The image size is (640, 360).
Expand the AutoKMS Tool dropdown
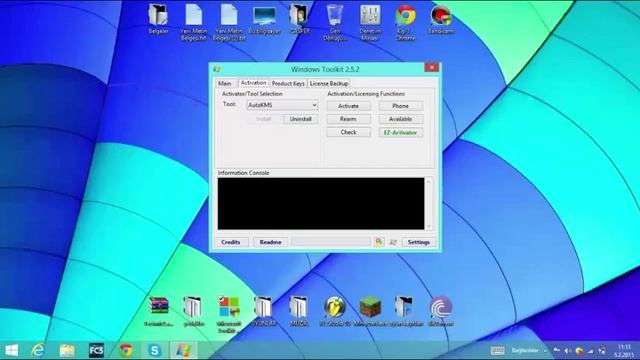tap(282, 105)
